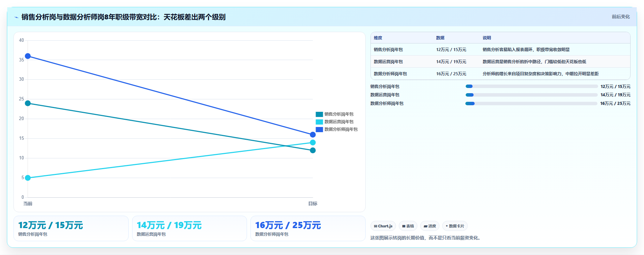Click the 数据运营岗年包 point at 目标
The width and height of the screenshot is (644, 255).
tap(313, 143)
